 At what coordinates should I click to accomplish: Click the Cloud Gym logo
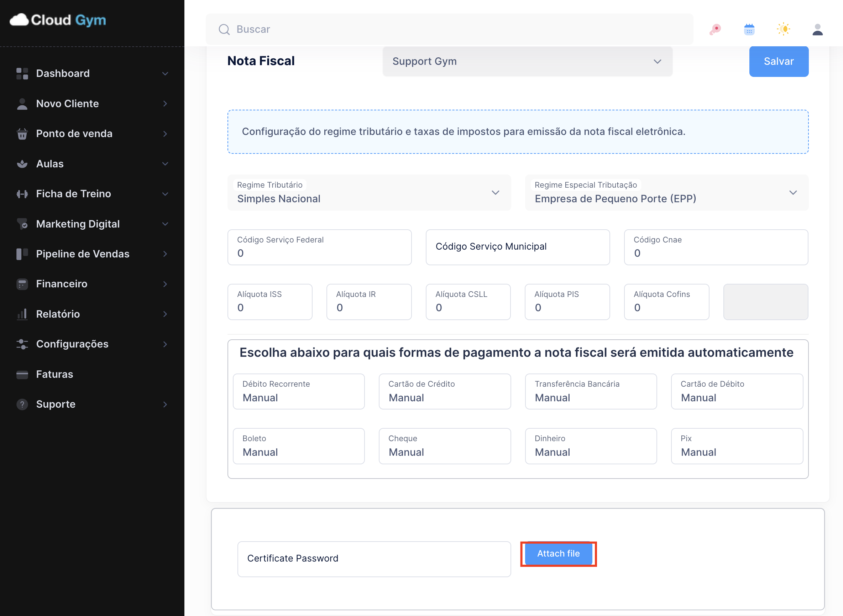tap(58, 20)
